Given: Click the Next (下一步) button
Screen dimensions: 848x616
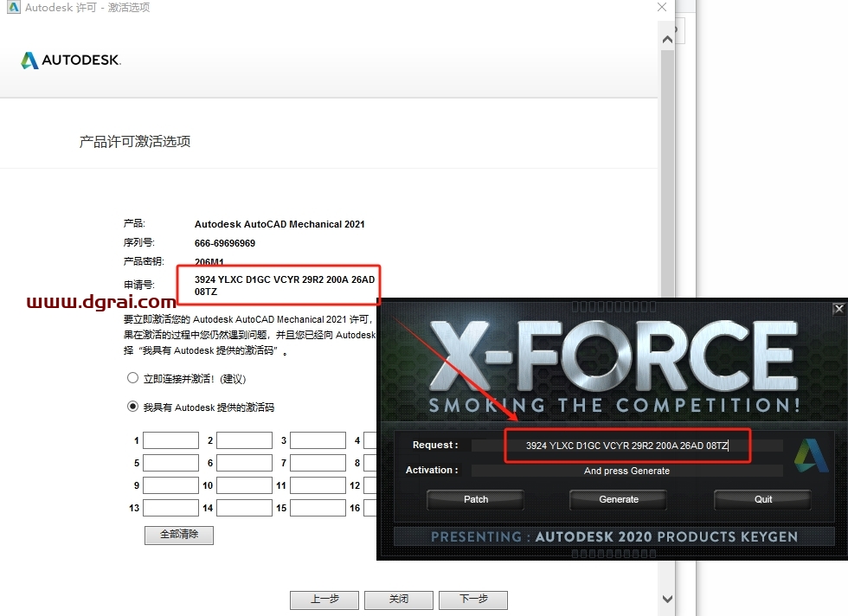Looking at the screenshot, I should point(473,600).
